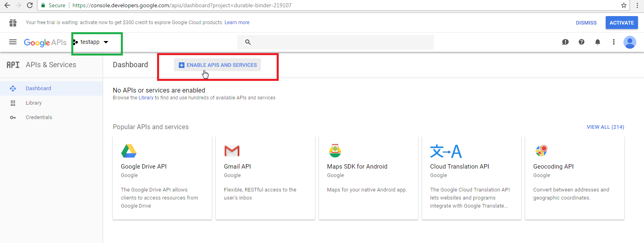Open the feedback alert icon in the header

(x=565, y=42)
